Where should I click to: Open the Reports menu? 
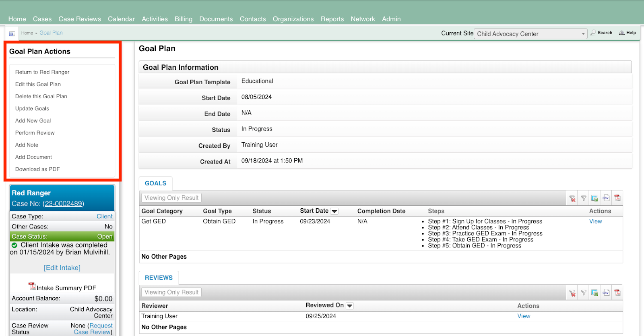[332, 19]
